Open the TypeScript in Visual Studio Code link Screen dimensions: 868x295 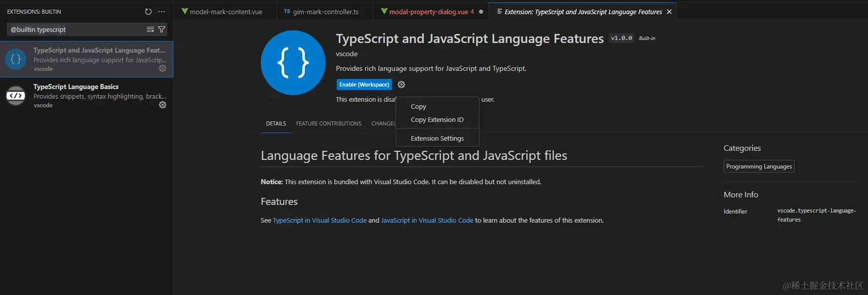point(320,221)
